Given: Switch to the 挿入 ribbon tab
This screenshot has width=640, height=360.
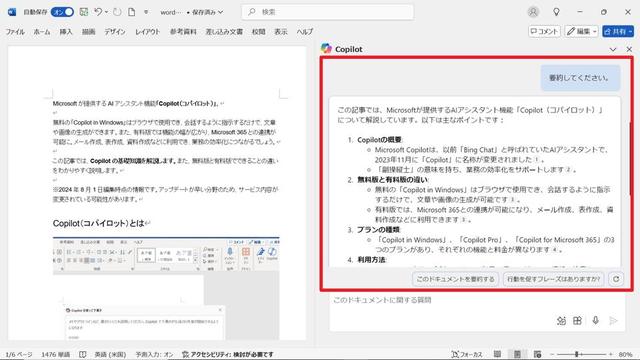Looking at the screenshot, I should (66, 31).
